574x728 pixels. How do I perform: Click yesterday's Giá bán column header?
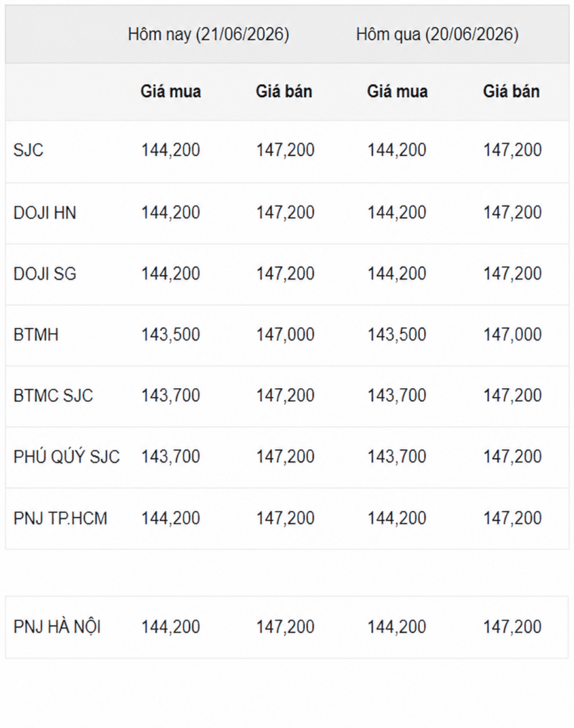(511, 91)
